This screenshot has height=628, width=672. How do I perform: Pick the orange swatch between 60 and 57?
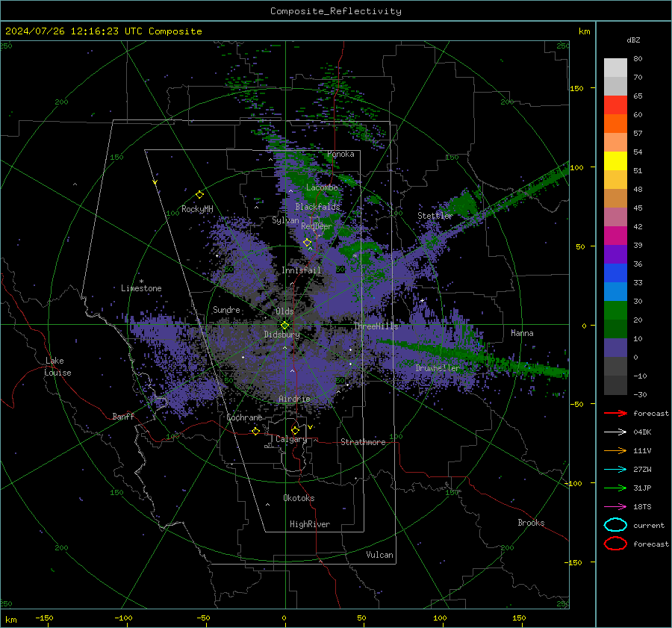click(x=615, y=124)
